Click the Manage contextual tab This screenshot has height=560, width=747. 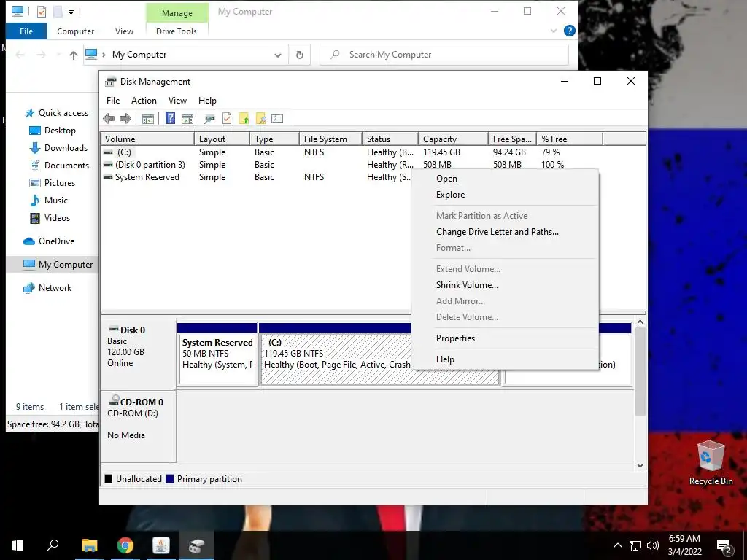click(x=177, y=13)
